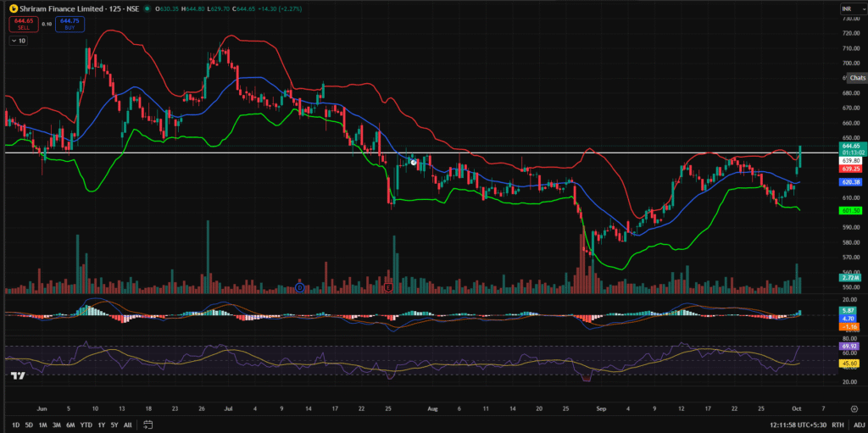
Task: Toggle RTH regular trading hours session
Action: pyautogui.click(x=837, y=425)
